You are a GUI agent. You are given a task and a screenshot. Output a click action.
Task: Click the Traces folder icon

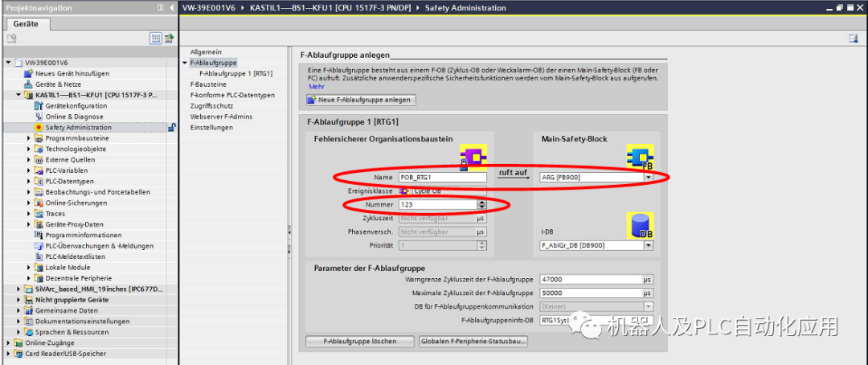[x=39, y=214]
